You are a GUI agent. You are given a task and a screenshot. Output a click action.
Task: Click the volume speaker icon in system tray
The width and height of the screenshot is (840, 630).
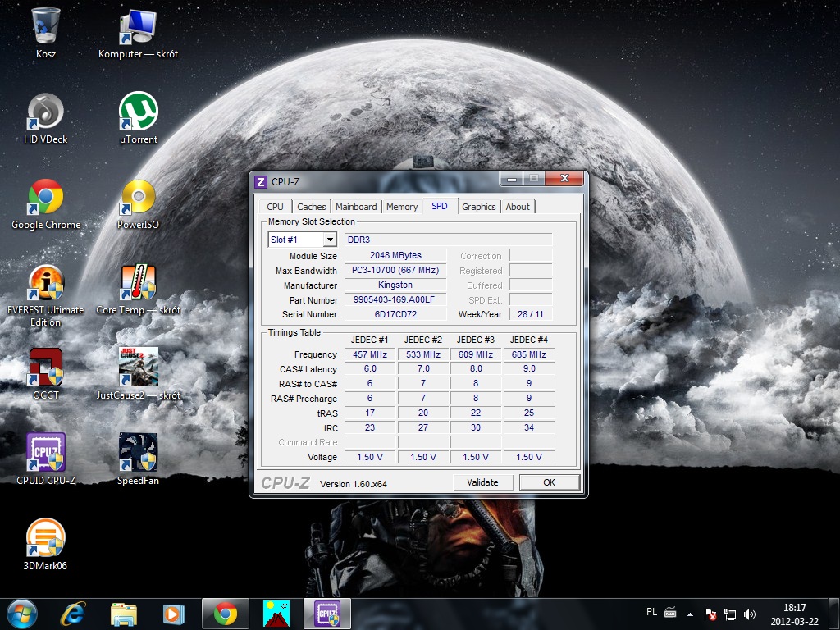click(x=749, y=614)
